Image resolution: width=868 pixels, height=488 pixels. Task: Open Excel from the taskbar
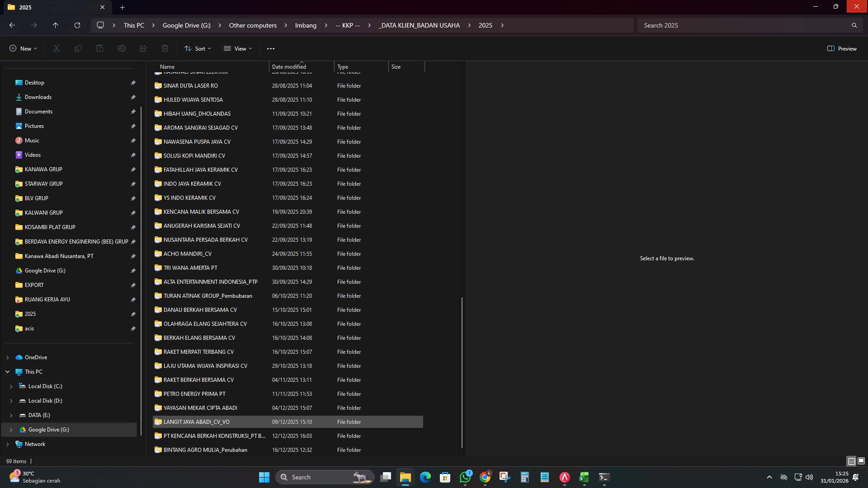pos(584,477)
